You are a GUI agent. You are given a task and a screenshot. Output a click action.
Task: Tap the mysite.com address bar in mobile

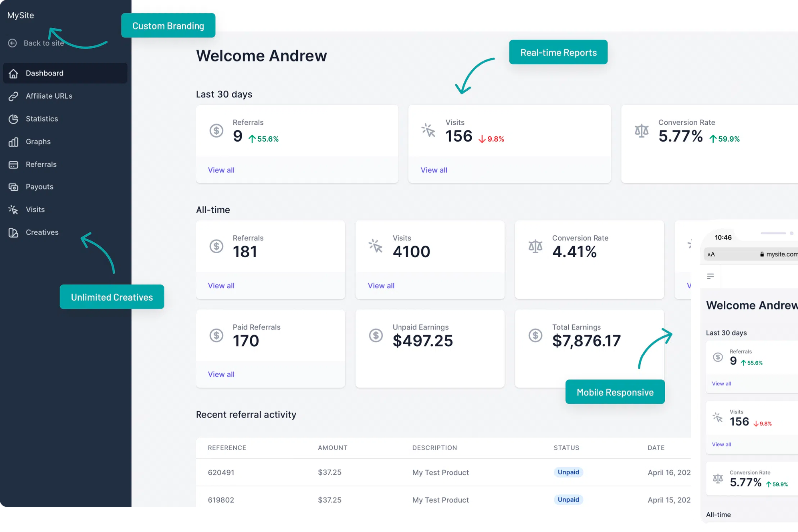tap(751, 254)
